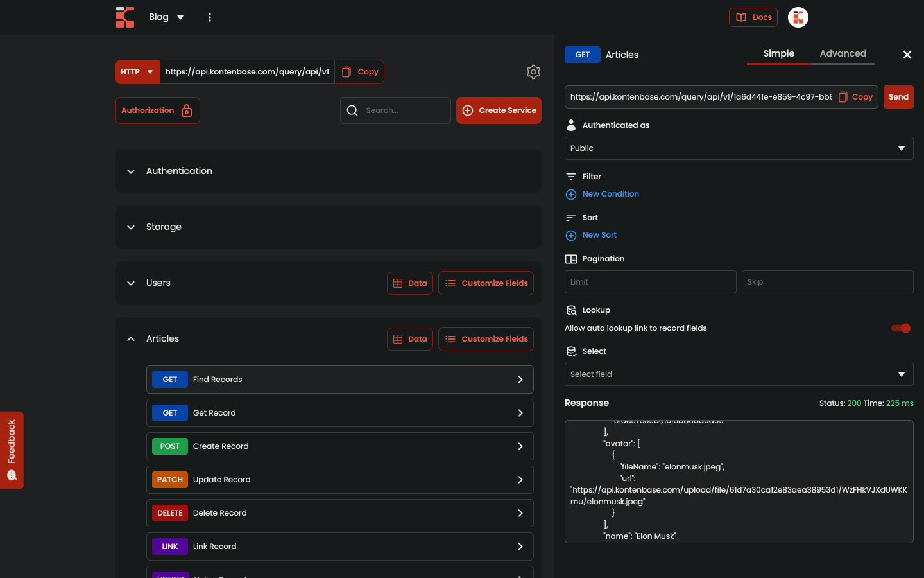Click the pagination Limit input field
The image size is (924, 578).
pos(650,282)
